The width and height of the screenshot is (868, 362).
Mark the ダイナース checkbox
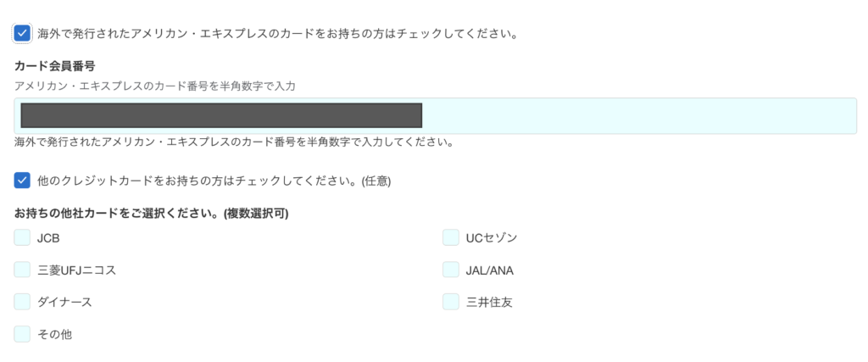22,302
